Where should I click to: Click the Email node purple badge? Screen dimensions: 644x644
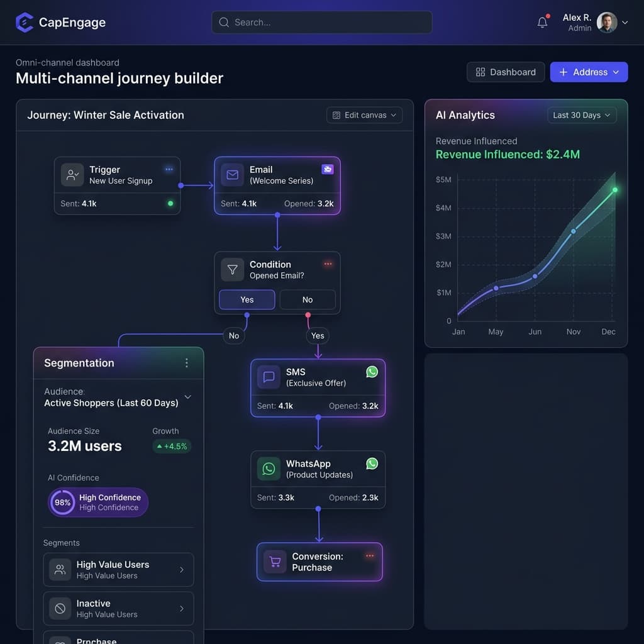click(x=327, y=169)
